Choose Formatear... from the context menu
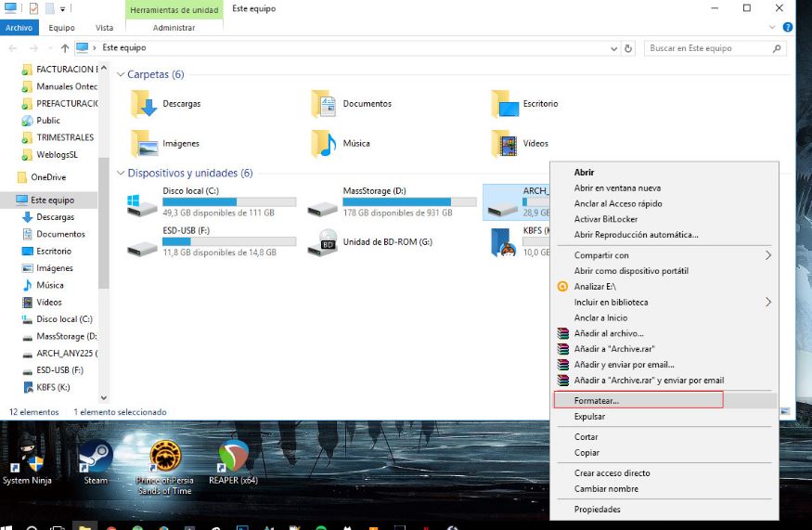This screenshot has width=812, height=530. click(x=597, y=401)
